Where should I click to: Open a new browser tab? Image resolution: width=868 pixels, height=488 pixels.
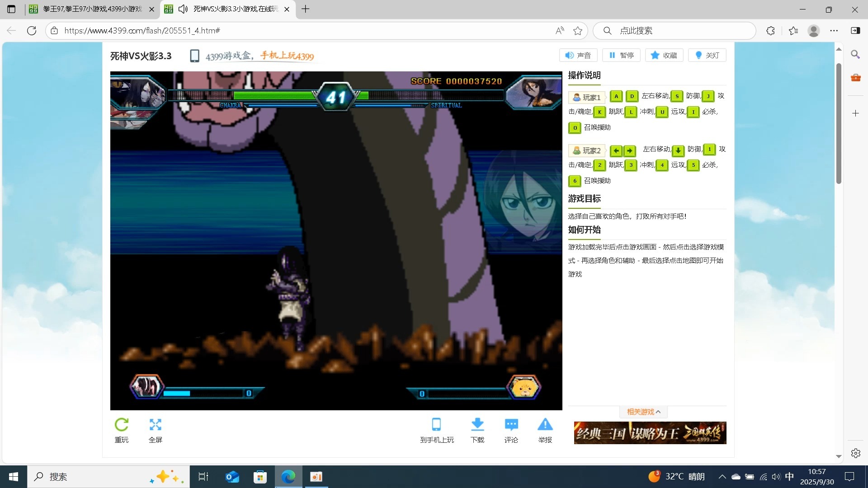[x=306, y=9]
